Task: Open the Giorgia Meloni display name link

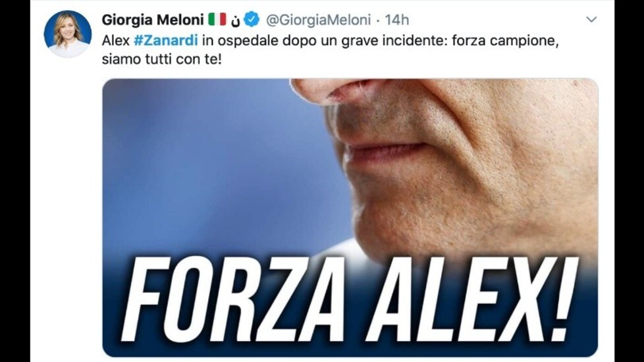Action: click(153, 19)
